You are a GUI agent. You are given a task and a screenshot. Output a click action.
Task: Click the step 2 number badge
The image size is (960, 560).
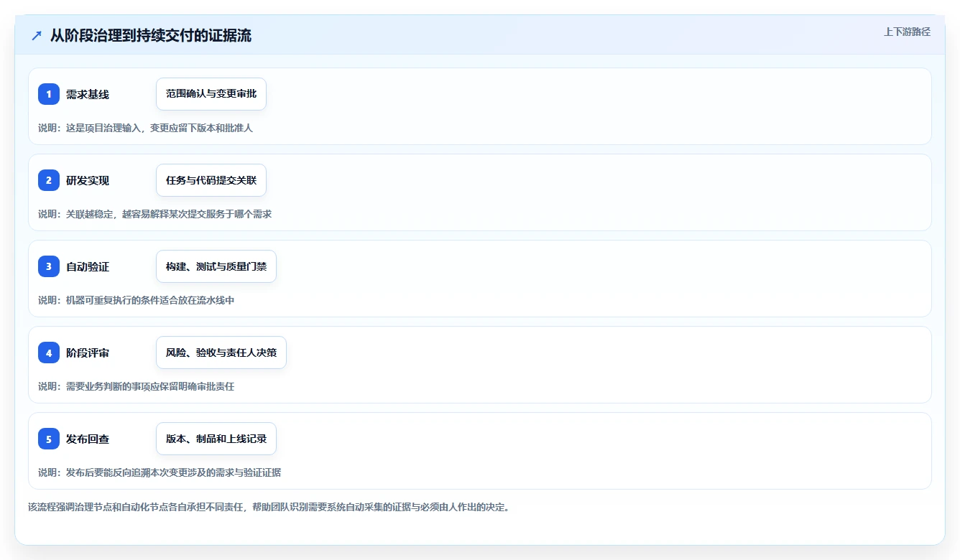point(49,180)
